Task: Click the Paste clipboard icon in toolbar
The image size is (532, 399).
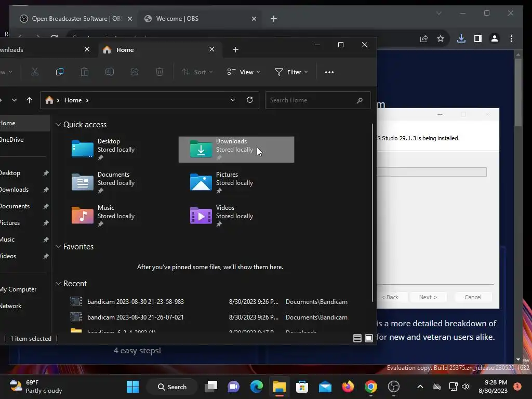Action: click(x=85, y=72)
